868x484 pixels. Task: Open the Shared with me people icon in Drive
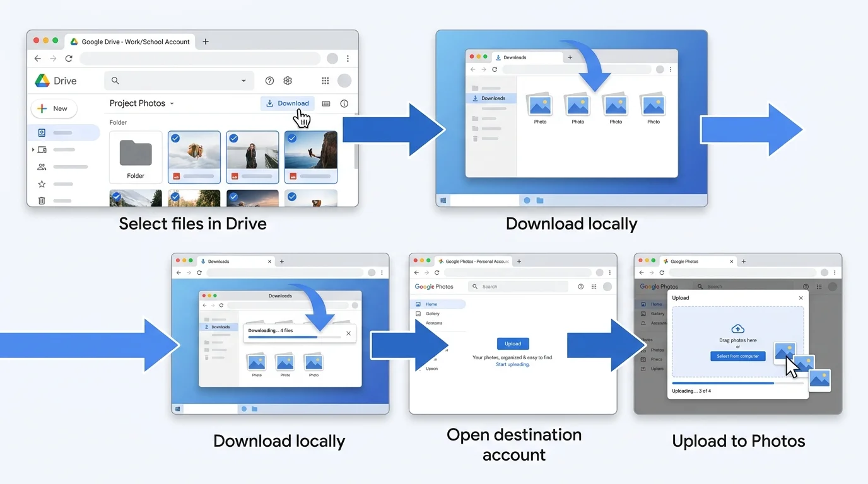pyautogui.click(x=42, y=167)
